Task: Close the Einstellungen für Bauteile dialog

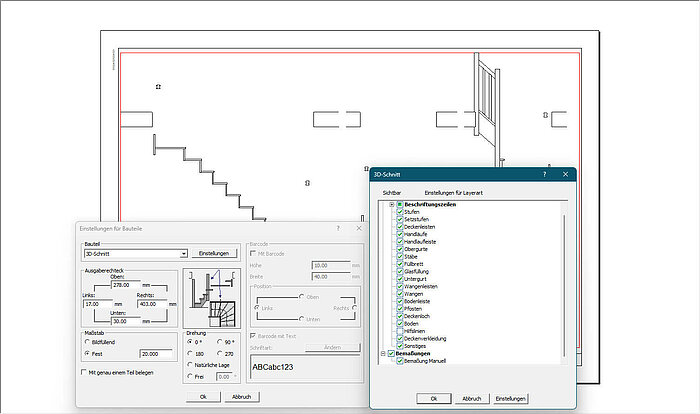Action: tap(359, 228)
